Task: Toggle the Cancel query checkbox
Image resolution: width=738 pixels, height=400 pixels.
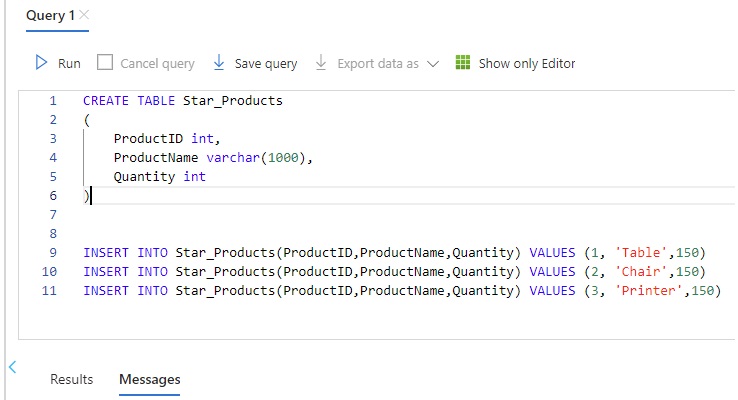Action: pos(104,63)
